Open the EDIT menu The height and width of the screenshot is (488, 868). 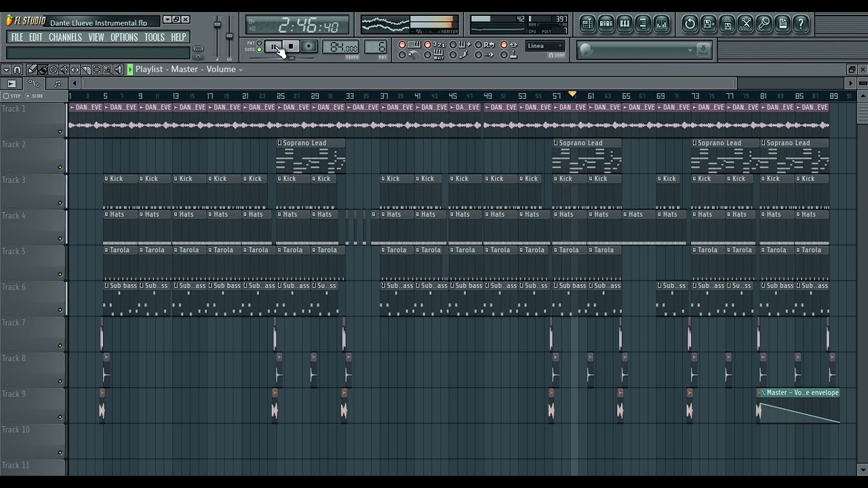click(x=36, y=37)
